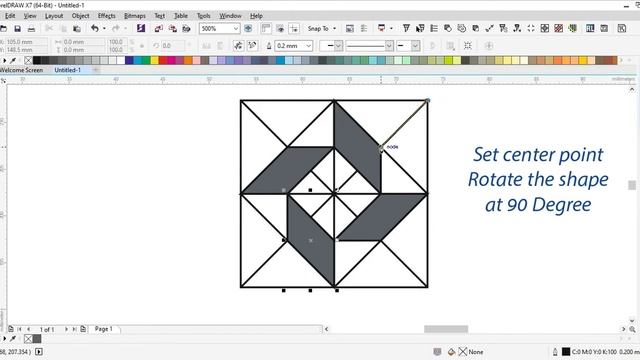This screenshot has width=640, height=360.
Task: Open the View menu
Action: (x=30, y=16)
